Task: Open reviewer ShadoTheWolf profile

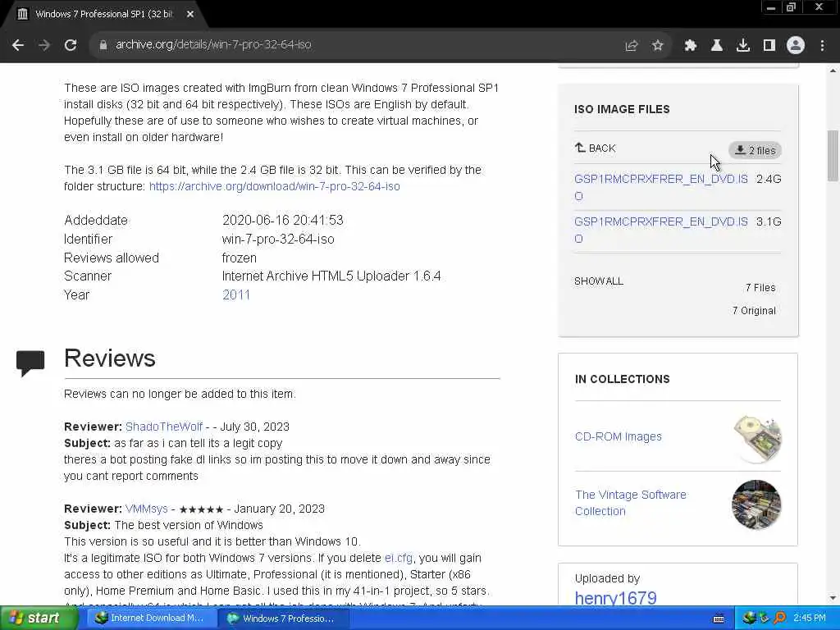Action: click(164, 427)
